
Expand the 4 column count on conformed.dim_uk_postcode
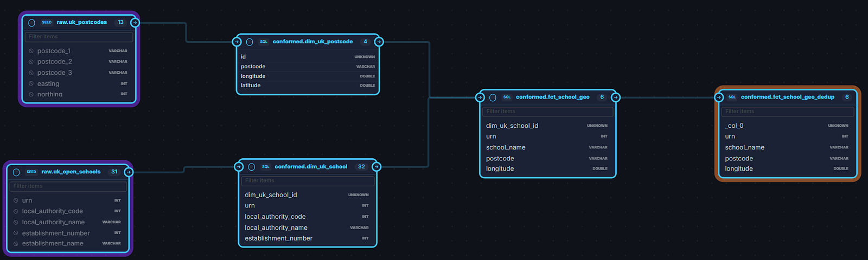click(x=365, y=42)
